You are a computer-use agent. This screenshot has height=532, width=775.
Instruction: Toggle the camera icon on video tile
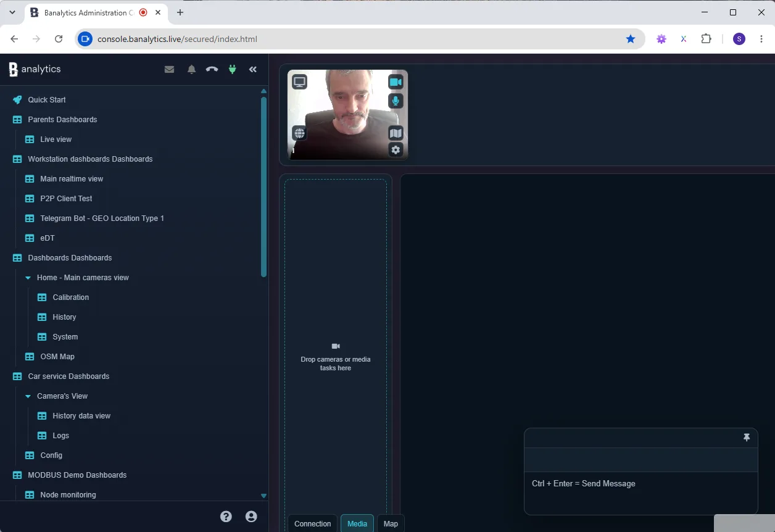coord(396,81)
